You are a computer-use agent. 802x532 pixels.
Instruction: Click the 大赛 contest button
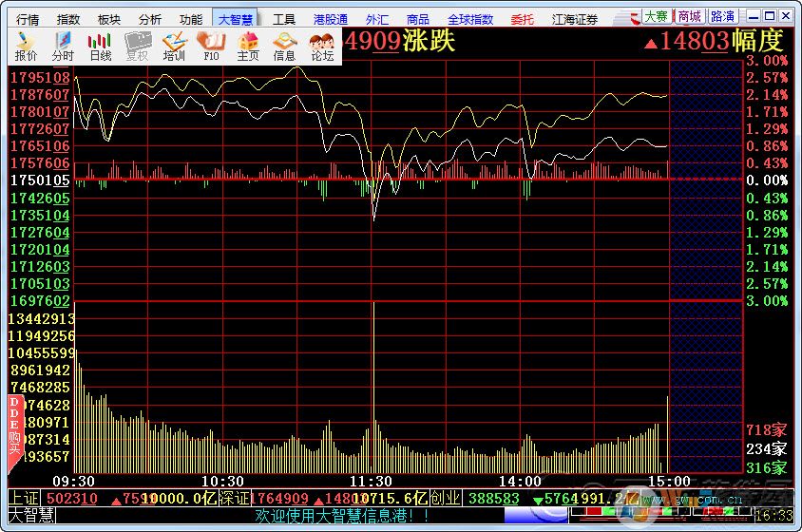(655, 16)
